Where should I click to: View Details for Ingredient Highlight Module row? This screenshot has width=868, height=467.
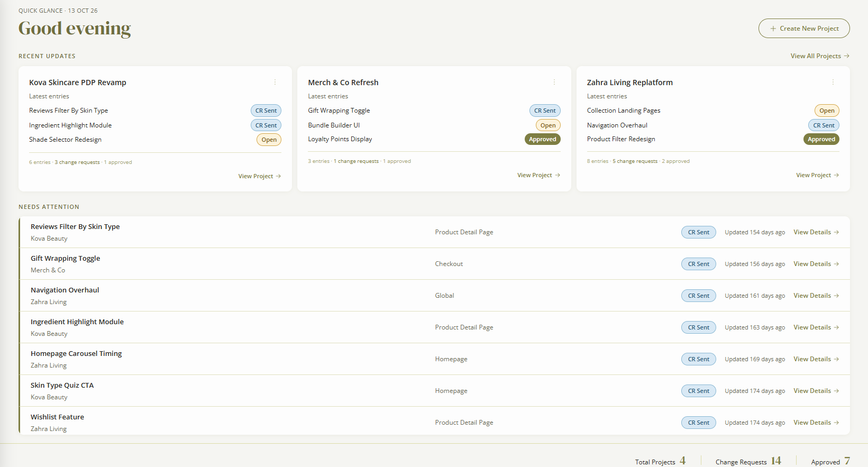[x=816, y=327]
